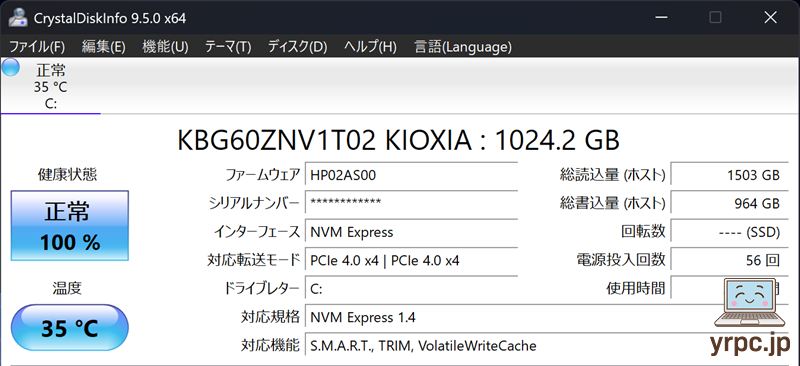Minimize the CrystalDiskInfo window
Image resolution: width=800 pixels, height=366 pixels.
coord(661,17)
